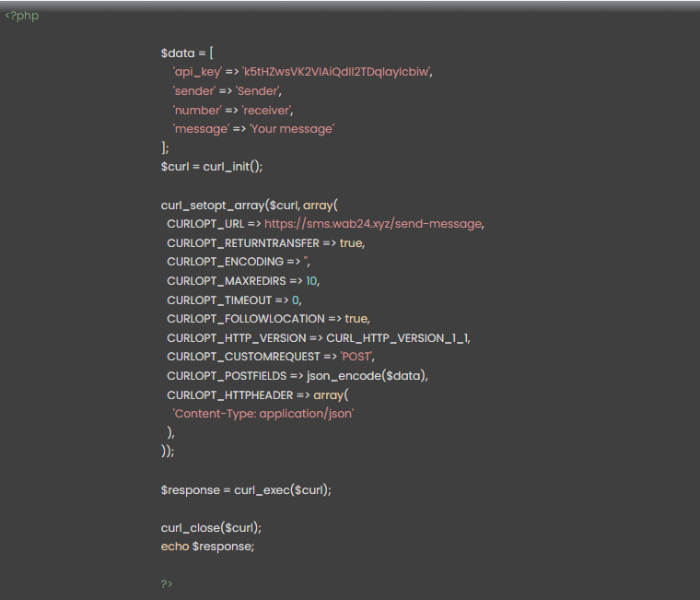Click the CURLOPT_FOLLOWLOCATION option
Screen dimensions: 700x600
pos(245,319)
